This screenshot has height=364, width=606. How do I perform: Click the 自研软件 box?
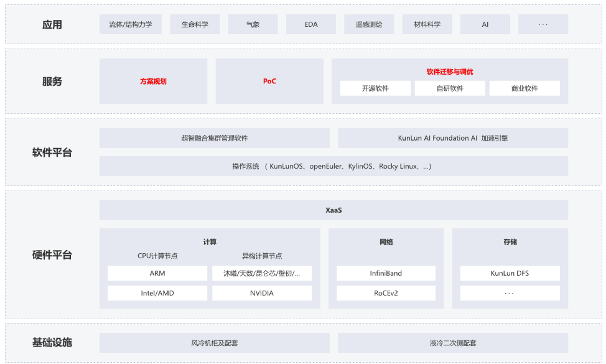[450, 88]
